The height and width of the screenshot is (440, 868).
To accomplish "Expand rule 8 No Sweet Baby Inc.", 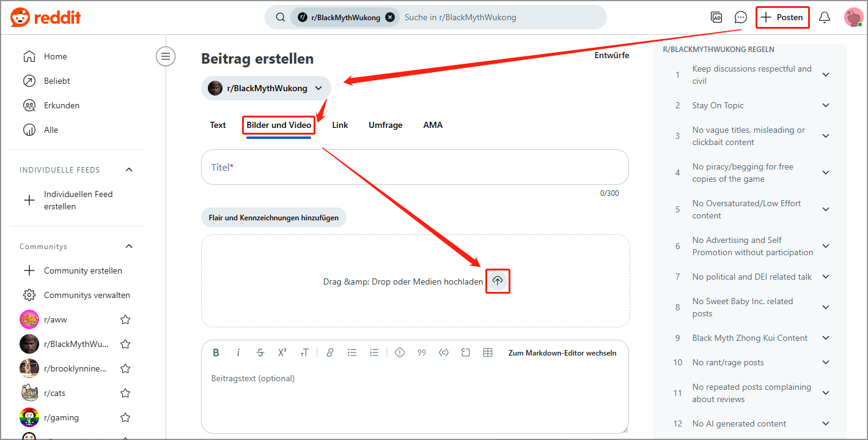I will [x=826, y=307].
